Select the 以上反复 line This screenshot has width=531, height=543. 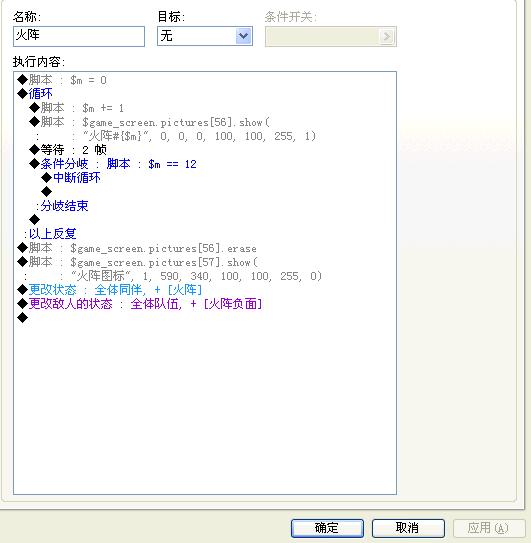pyautogui.click(x=50, y=234)
